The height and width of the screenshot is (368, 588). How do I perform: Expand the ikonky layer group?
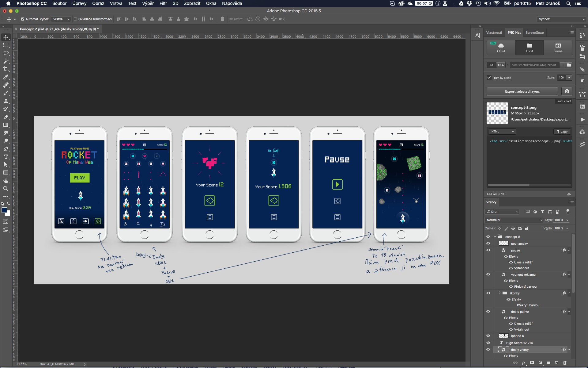tap(499, 293)
